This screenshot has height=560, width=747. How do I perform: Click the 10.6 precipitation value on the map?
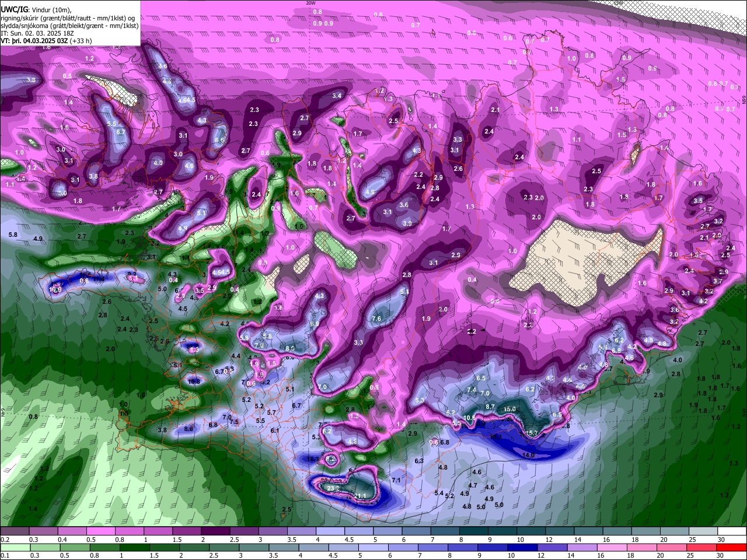[x=469, y=418]
